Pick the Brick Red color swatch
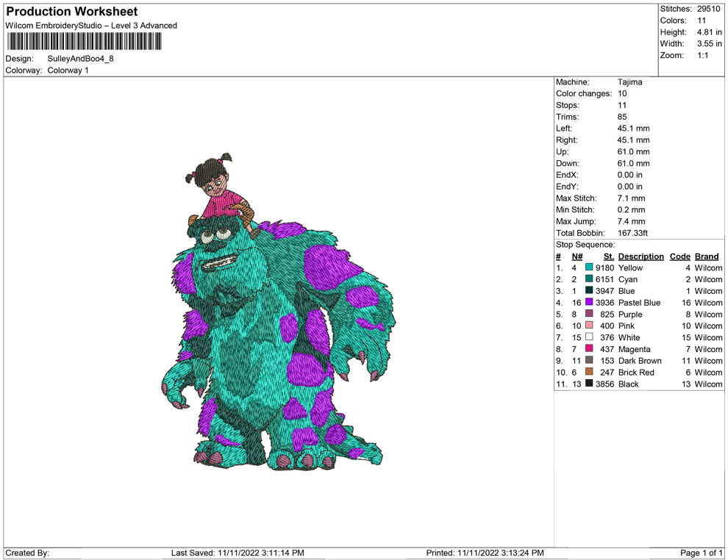 [589, 373]
